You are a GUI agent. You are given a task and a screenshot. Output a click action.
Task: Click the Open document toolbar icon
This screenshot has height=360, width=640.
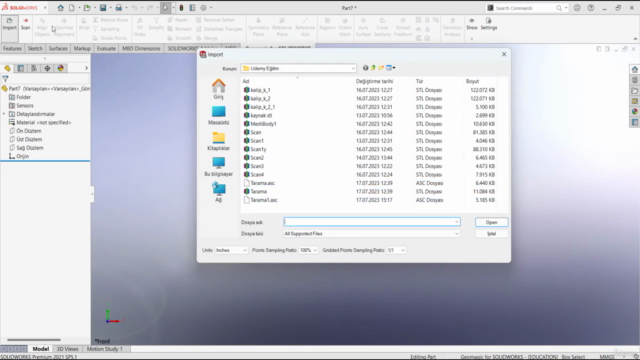coord(87,8)
